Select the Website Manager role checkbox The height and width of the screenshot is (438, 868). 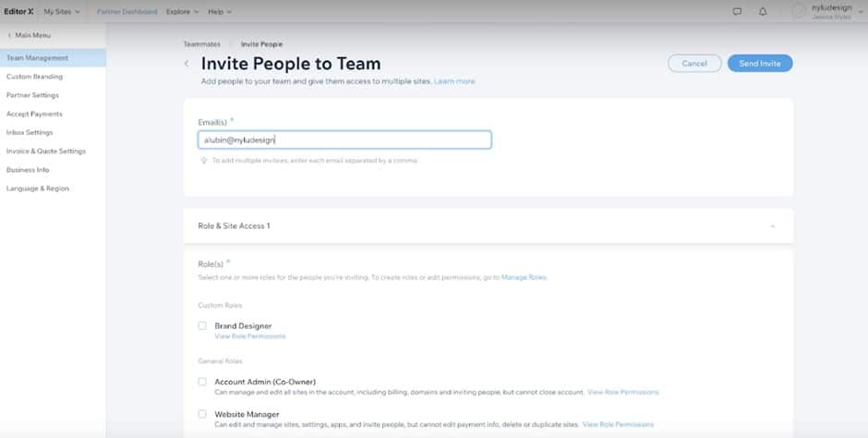[x=202, y=414]
